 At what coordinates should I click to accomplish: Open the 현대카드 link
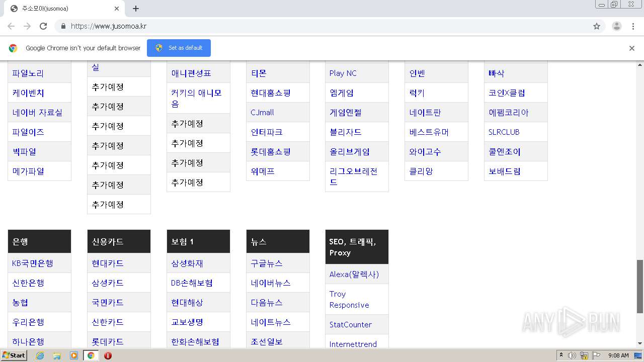108,263
